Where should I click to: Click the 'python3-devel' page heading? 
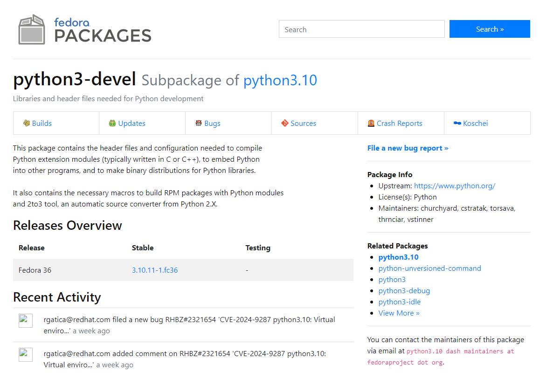[75, 79]
